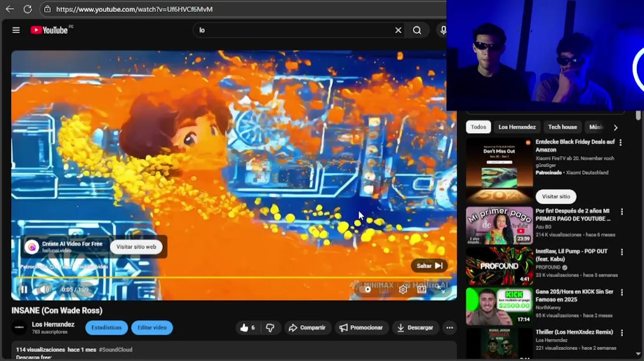
Task: Open options for InntRaw POP OUT video
Action: tap(621, 252)
